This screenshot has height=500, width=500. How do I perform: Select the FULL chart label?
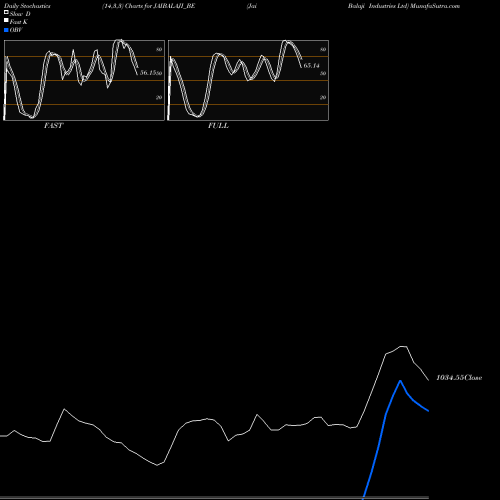tap(218, 126)
